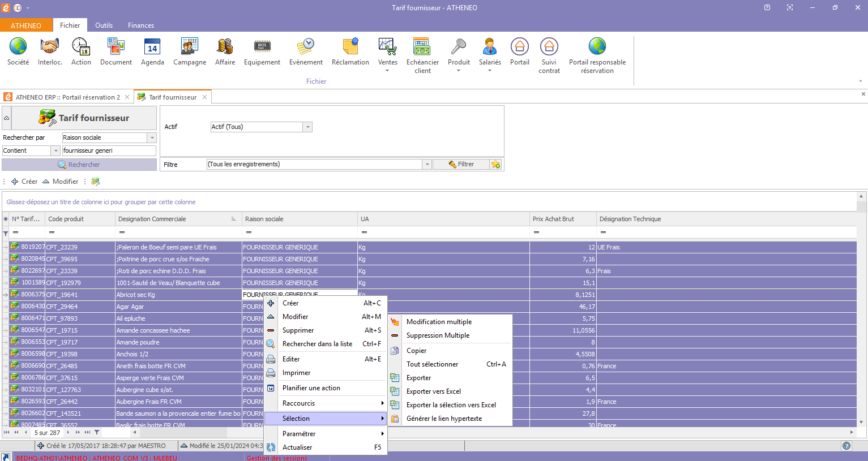The image size is (868, 461).
Task: Open the Société globe icon
Action: tap(18, 47)
